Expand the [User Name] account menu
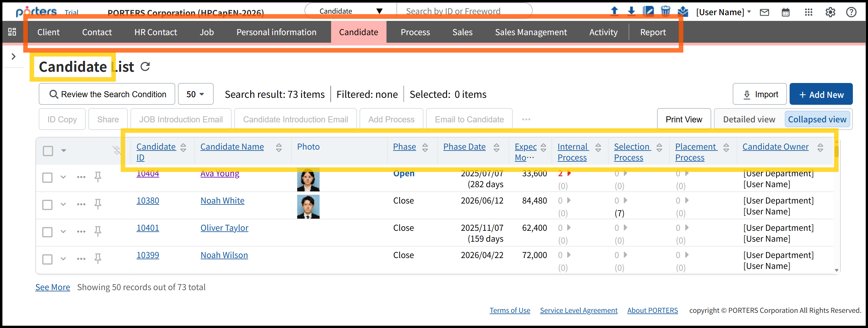This screenshot has width=868, height=328. (723, 12)
